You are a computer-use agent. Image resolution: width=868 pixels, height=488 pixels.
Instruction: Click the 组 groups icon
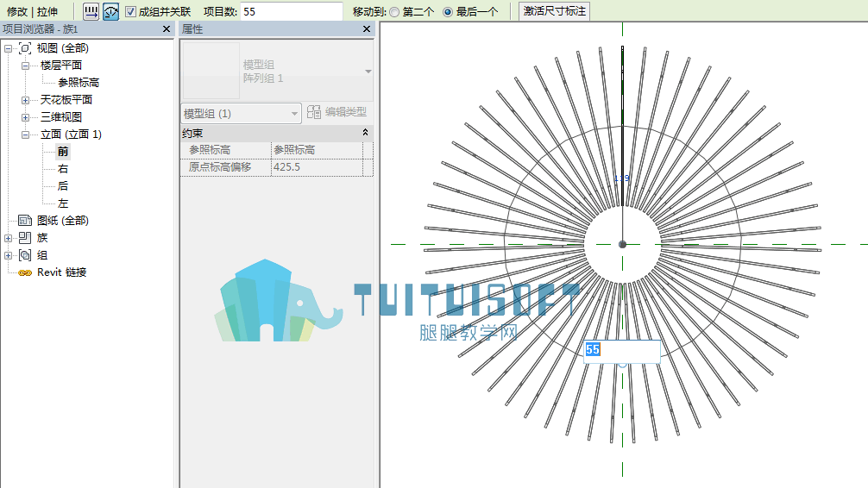click(25, 255)
